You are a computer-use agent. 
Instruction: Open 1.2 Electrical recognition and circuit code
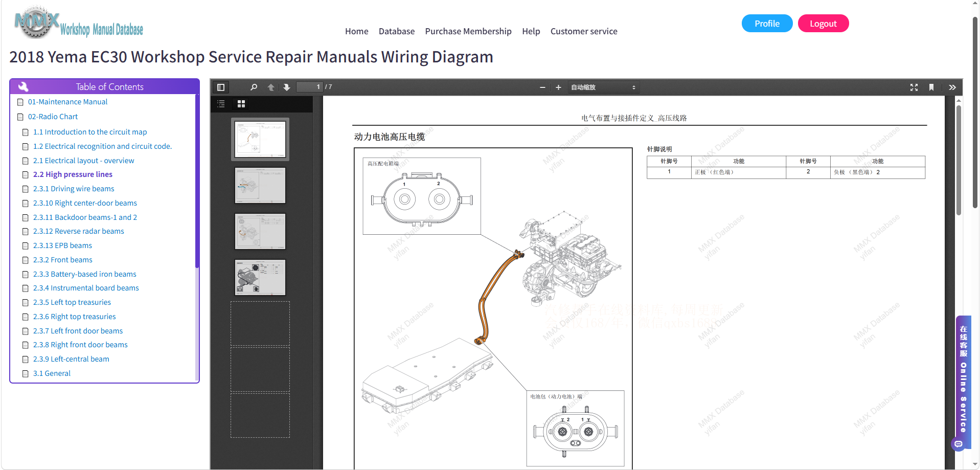tap(102, 146)
